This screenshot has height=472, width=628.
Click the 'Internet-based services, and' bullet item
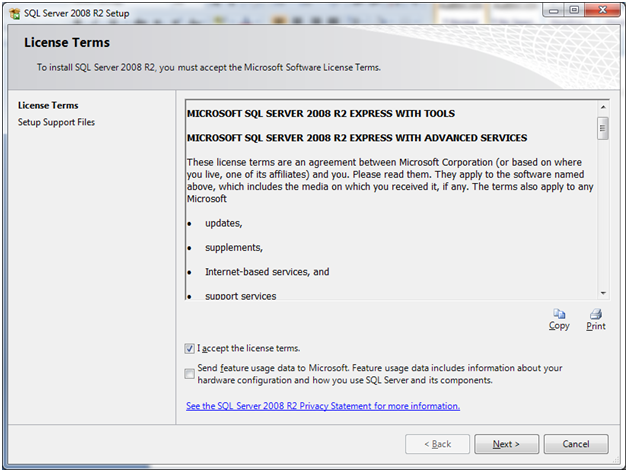(x=267, y=272)
